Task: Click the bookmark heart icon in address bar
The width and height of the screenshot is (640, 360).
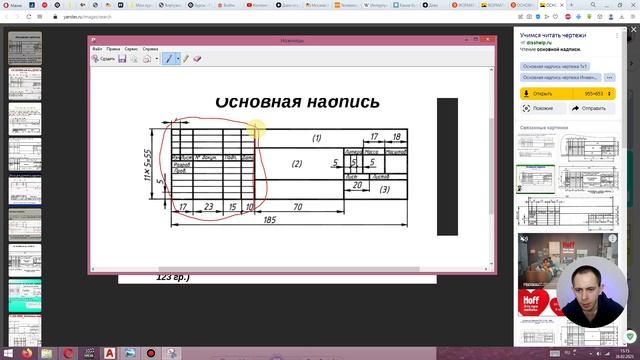Action: tap(555, 17)
